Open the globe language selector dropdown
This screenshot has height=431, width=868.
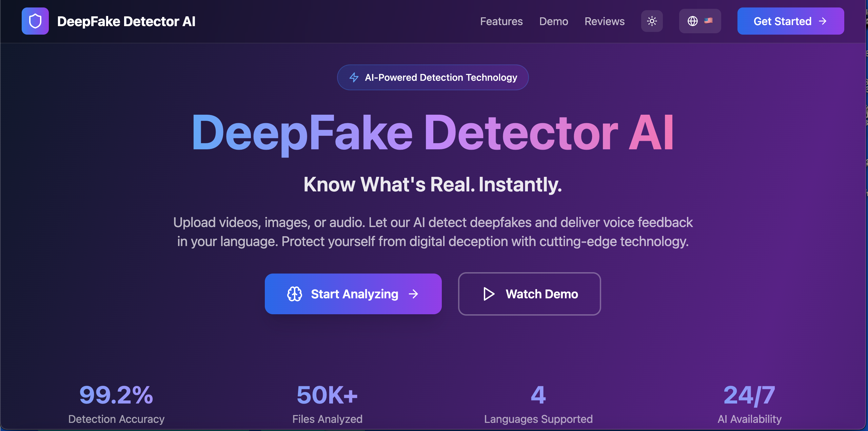[693, 21]
